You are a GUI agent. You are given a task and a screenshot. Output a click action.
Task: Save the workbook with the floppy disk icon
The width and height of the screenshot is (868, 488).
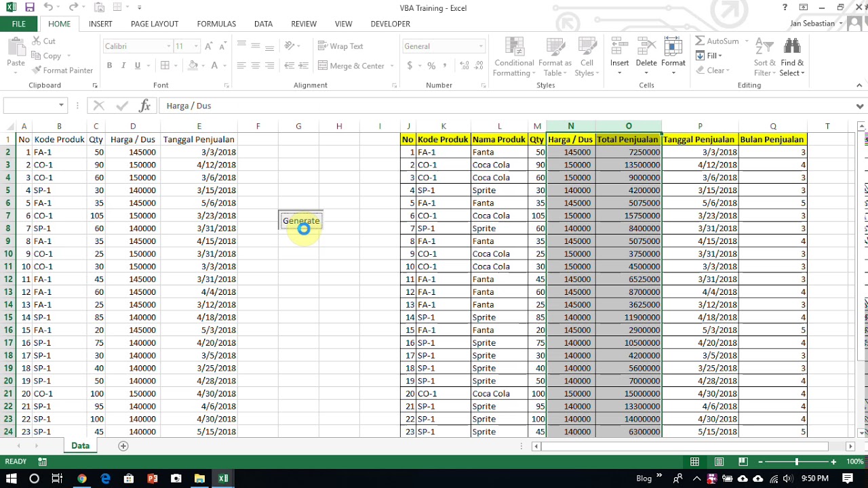pos(29,7)
